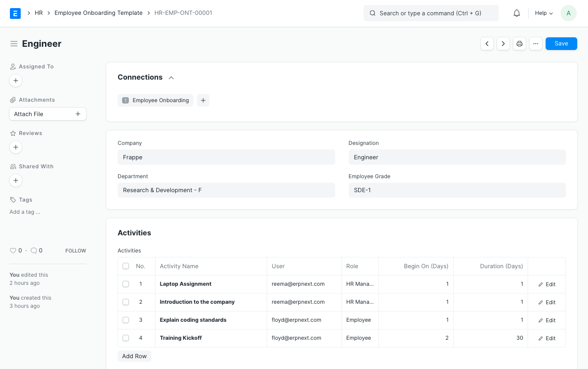This screenshot has width=588, height=369.
Task: Open comments via the comment bubble icon
Action: (x=33, y=250)
